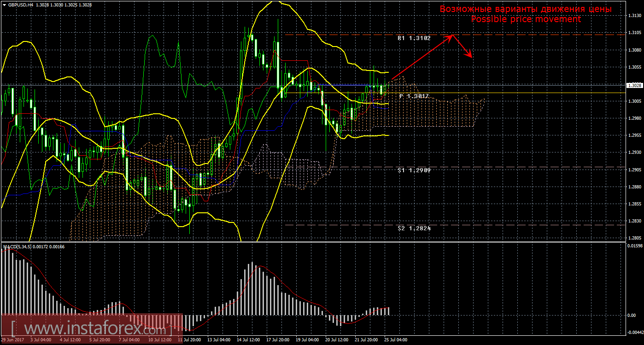
Task: Click the small triangle beside the GBPUSD,H4 title
Action: coord(4,4)
